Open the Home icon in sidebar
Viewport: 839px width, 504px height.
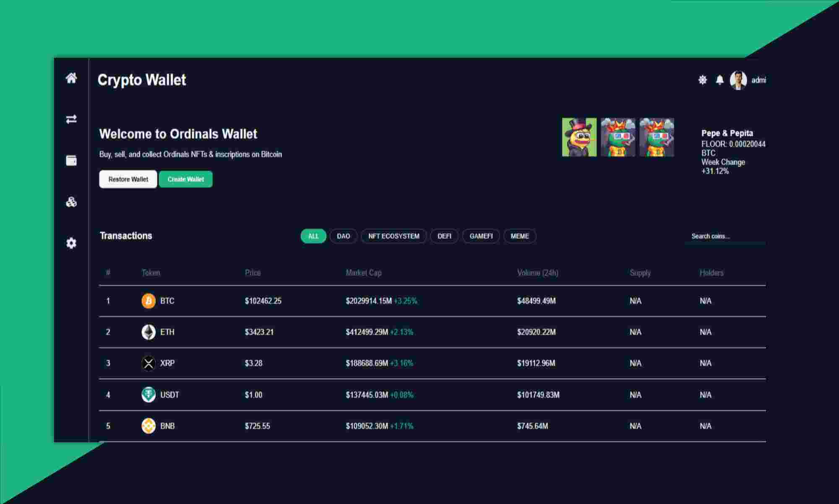[71, 78]
